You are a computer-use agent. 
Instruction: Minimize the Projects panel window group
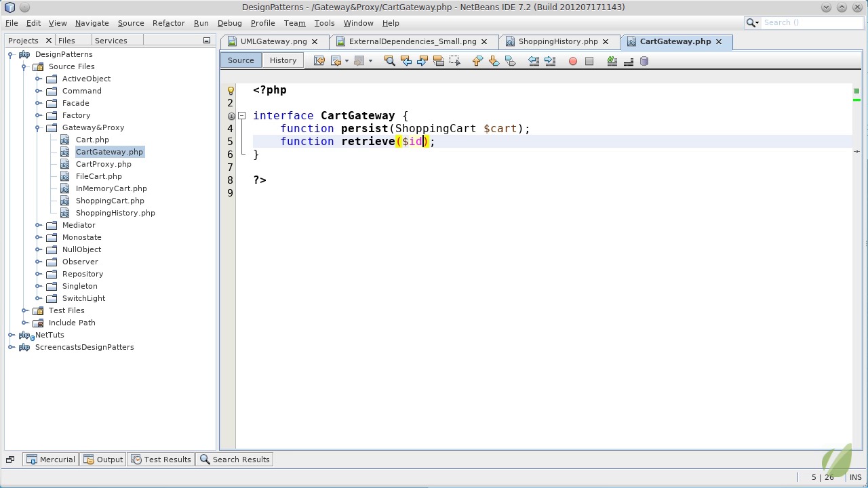206,41
